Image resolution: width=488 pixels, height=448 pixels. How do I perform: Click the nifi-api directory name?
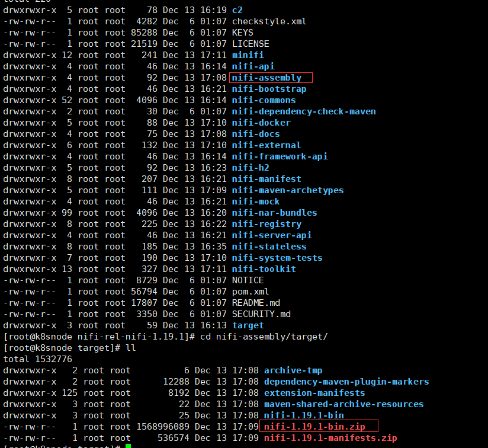click(x=253, y=66)
